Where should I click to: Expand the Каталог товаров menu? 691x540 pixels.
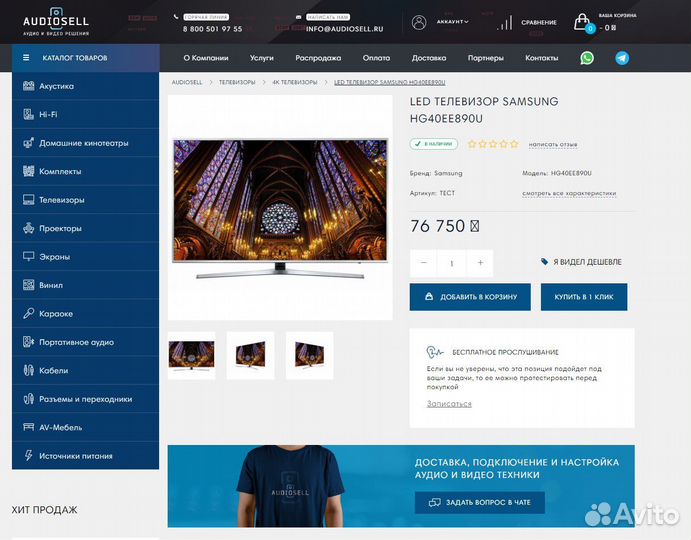(x=85, y=58)
